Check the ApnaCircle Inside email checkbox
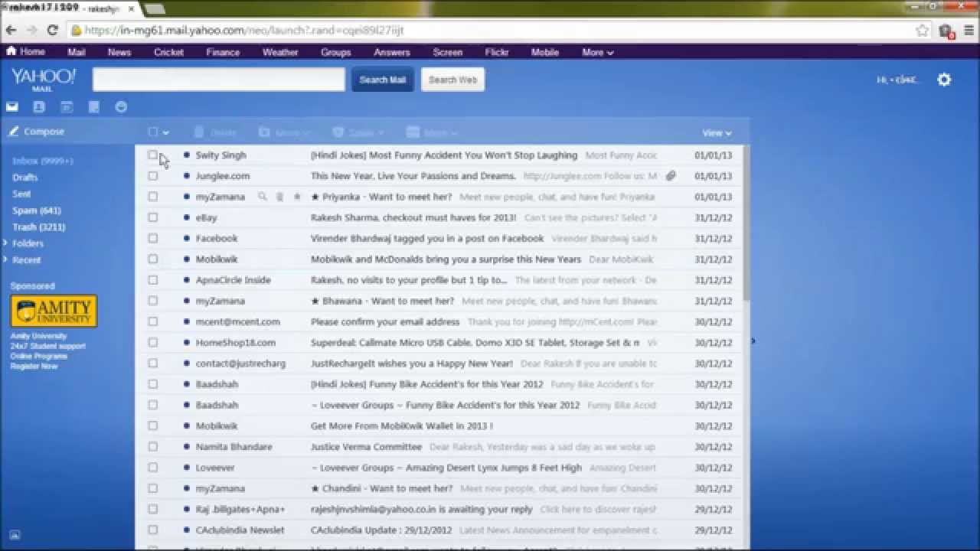This screenshot has width=980, height=551. [152, 280]
